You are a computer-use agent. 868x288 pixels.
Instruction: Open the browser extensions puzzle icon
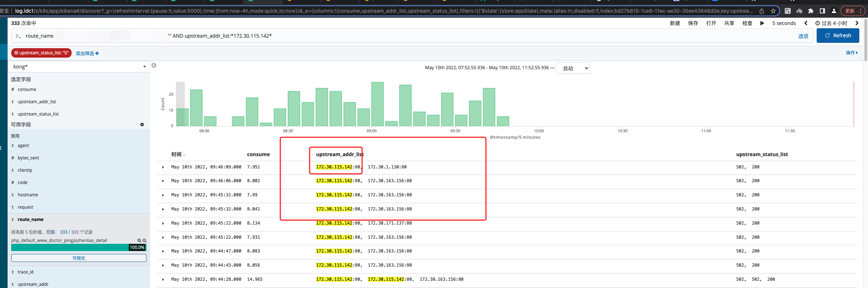click(x=811, y=11)
